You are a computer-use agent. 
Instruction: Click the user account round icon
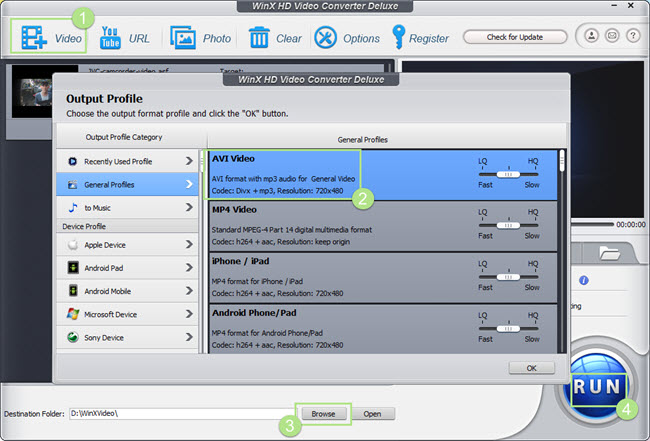click(592, 36)
